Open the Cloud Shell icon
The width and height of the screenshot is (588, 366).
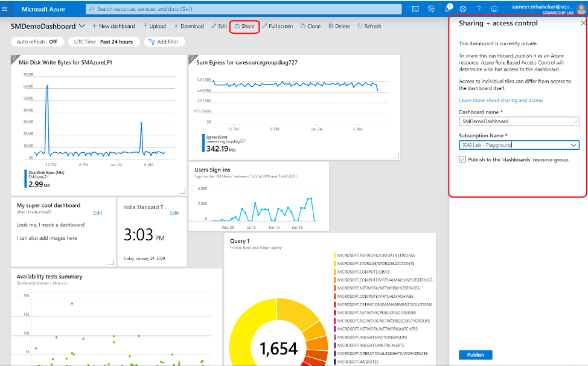coord(415,8)
